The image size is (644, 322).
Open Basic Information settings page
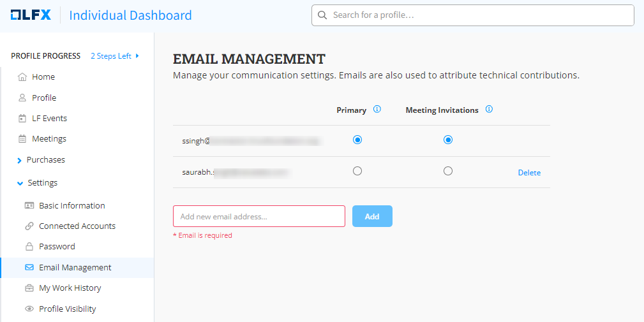point(71,206)
